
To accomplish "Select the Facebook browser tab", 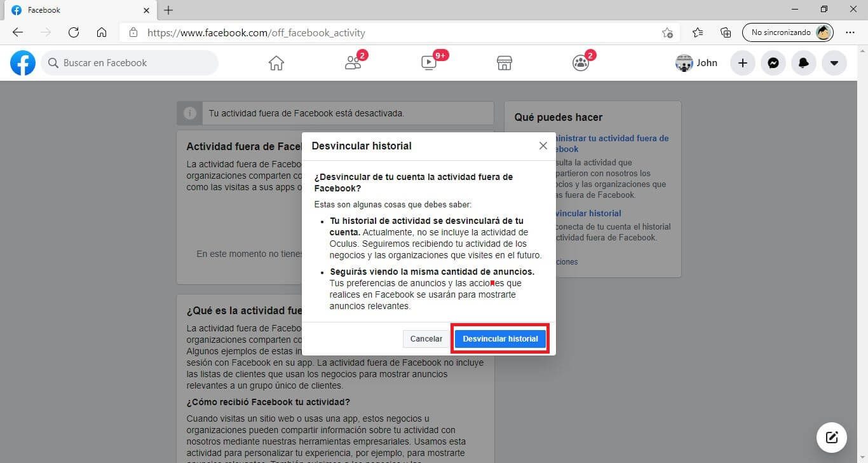I will pos(79,10).
